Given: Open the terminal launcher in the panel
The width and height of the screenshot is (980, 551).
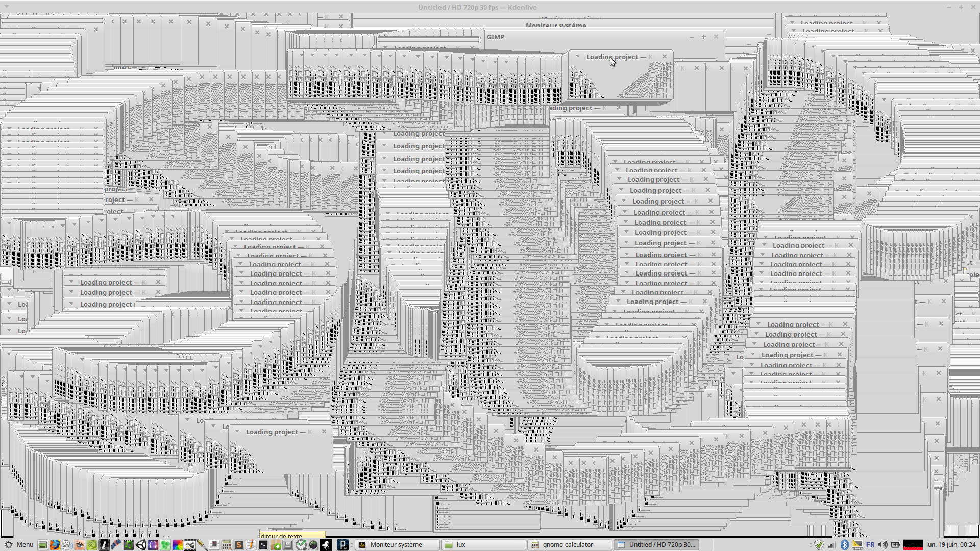Looking at the screenshot, I should tap(263, 545).
